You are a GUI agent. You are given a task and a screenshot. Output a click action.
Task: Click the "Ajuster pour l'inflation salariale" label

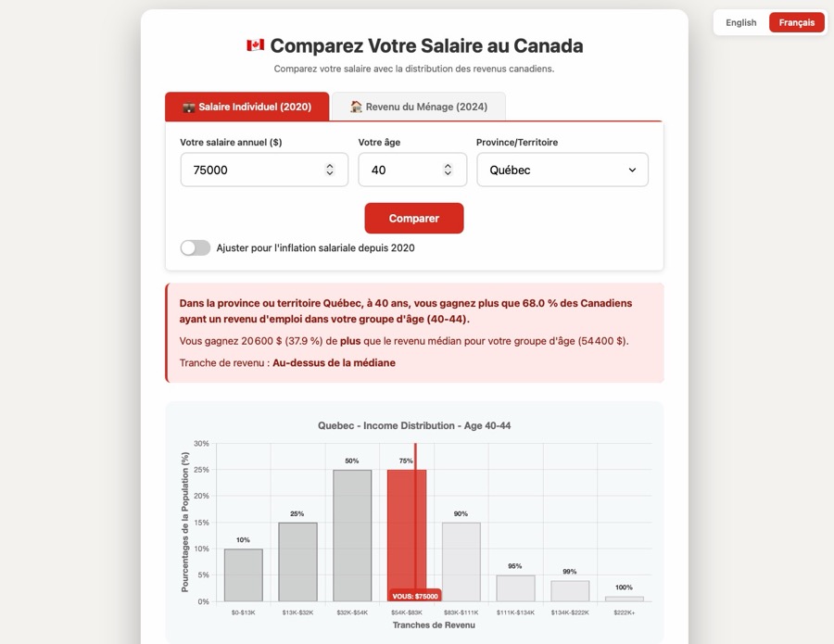pyautogui.click(x=315, y=247)
